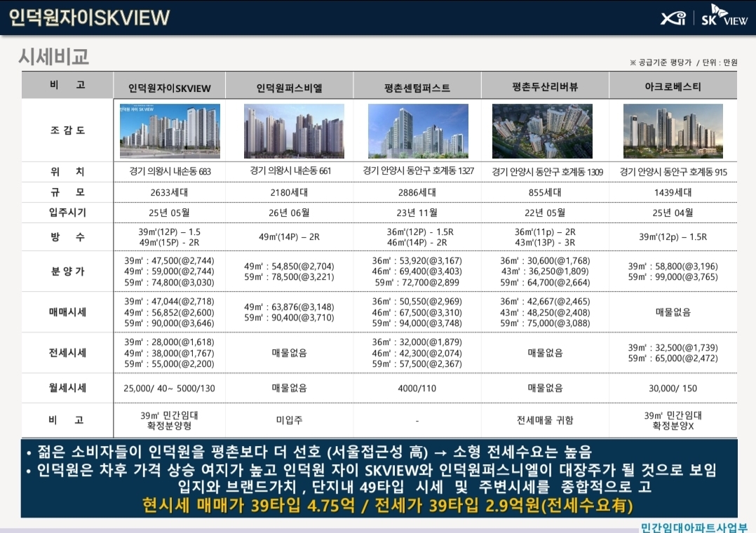Click the 분양가 row label

click(x=67, y=271)
